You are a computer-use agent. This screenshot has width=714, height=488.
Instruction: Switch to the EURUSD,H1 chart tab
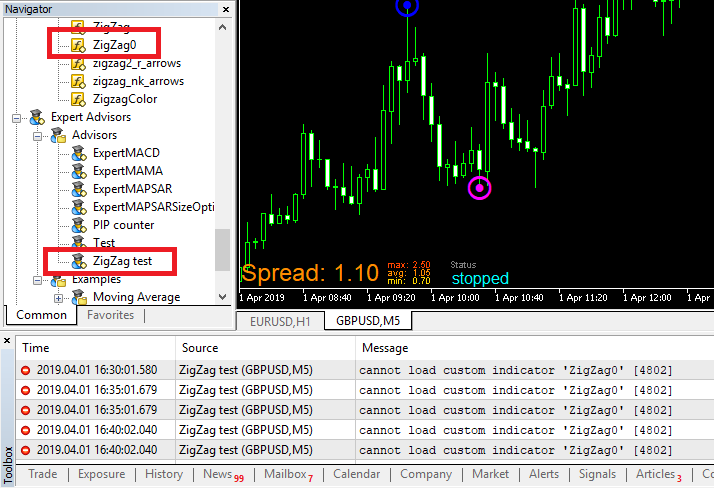280,321
